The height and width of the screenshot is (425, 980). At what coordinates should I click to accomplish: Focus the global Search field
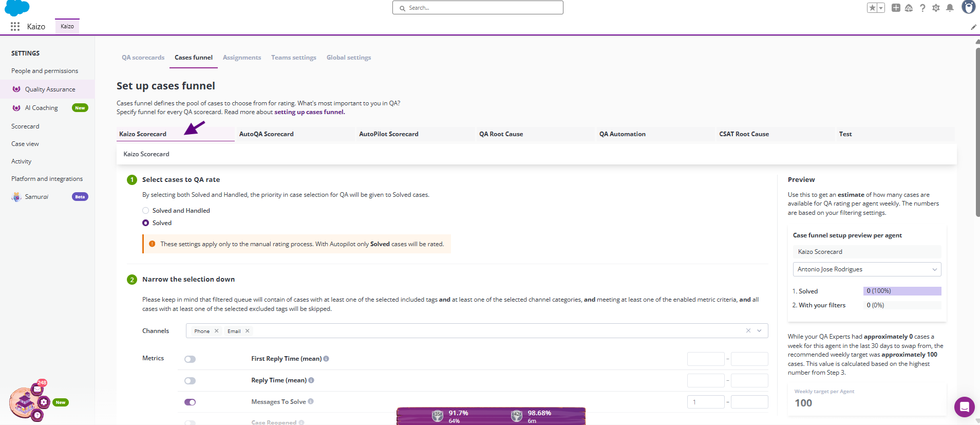478,8
